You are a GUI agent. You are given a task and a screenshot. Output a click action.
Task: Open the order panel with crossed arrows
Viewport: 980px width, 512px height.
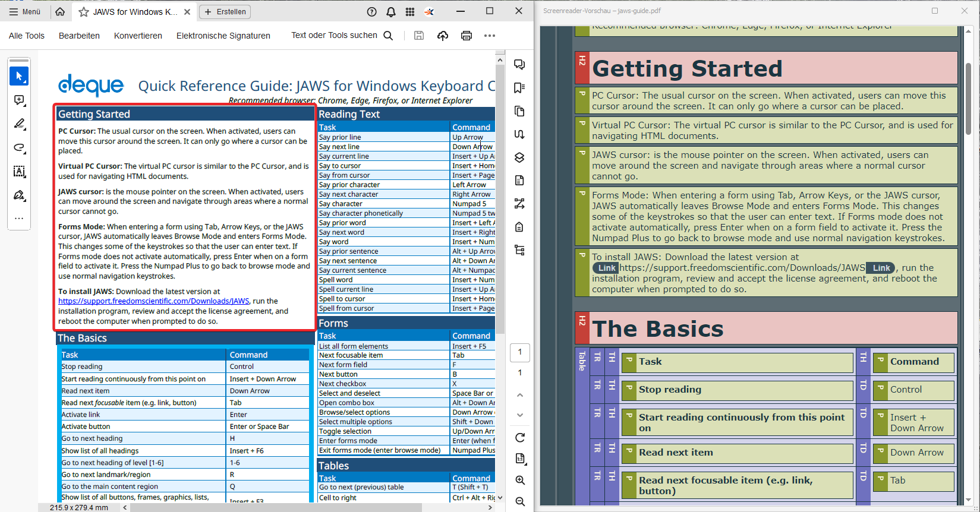pyautogui.click(x=519, y=204)
